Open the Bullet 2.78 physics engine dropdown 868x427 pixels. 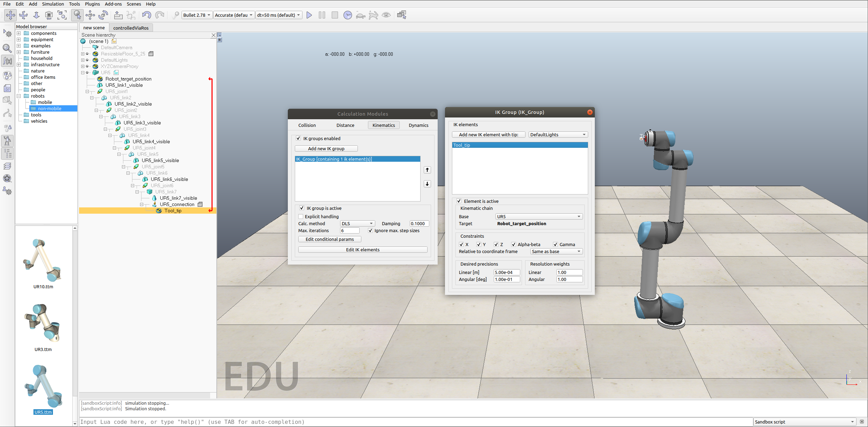[197, 15]
